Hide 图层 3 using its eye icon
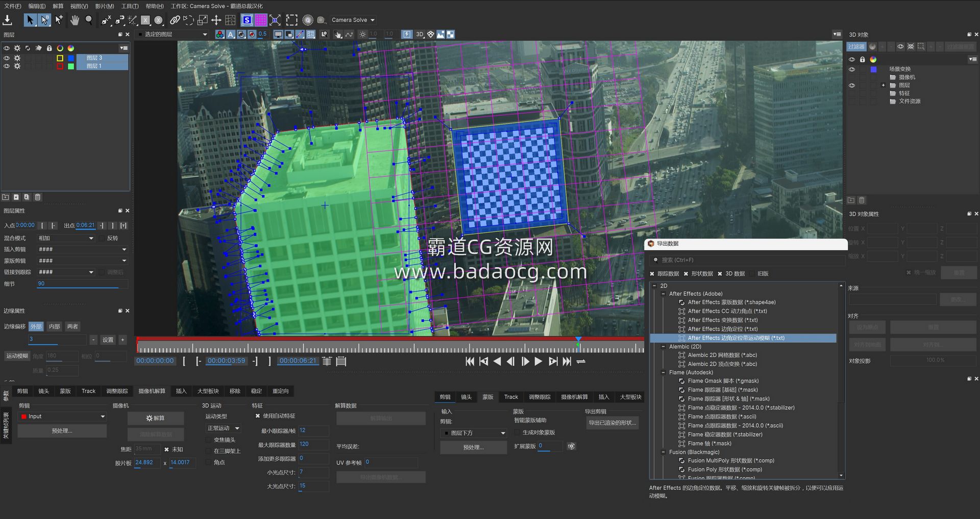The height and width of the screenshot is (519, 980). point(7,58)
